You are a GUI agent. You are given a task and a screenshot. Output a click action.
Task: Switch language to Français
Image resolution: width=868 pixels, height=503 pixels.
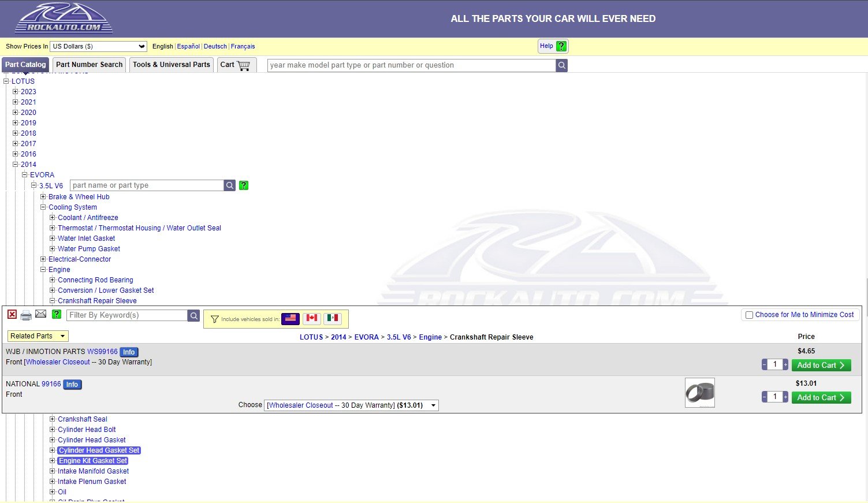243,46
